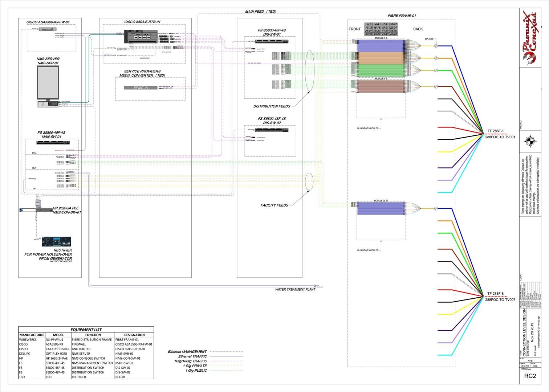This screenshot has width=549, height=392.
Task: Click the 'Ethernet MANAGEMENT' legend entry
Action: 187,352
